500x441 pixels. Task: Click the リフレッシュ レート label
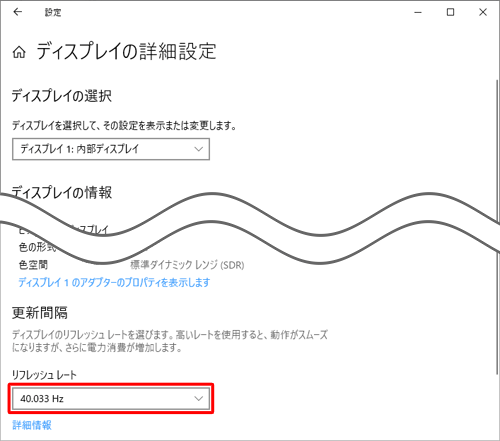[44, 375]
